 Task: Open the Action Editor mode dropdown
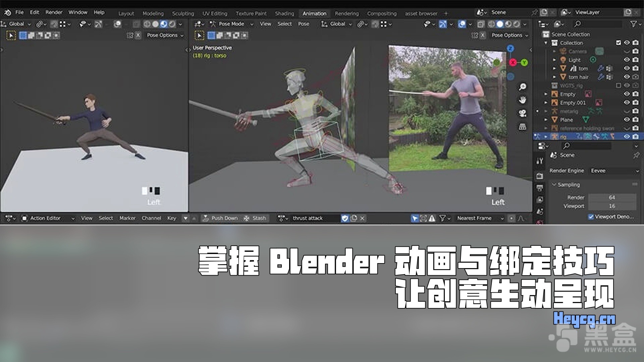point(48,218)
